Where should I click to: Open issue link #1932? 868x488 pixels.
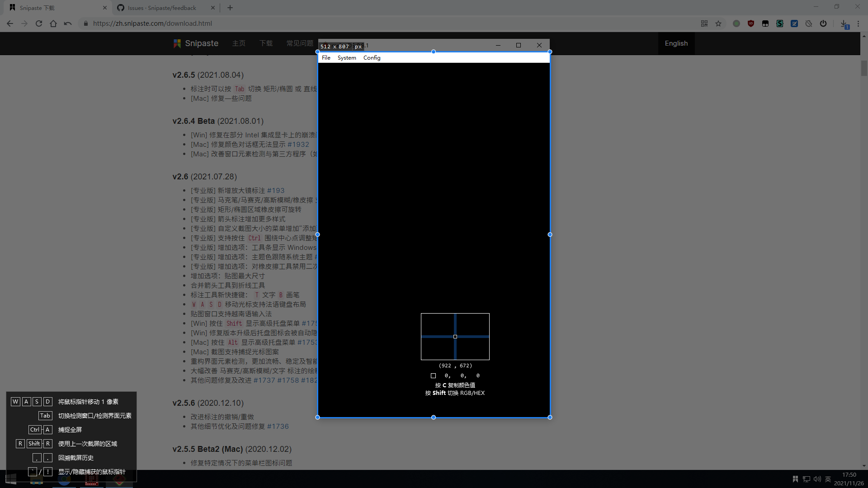(x=299, y=144)
